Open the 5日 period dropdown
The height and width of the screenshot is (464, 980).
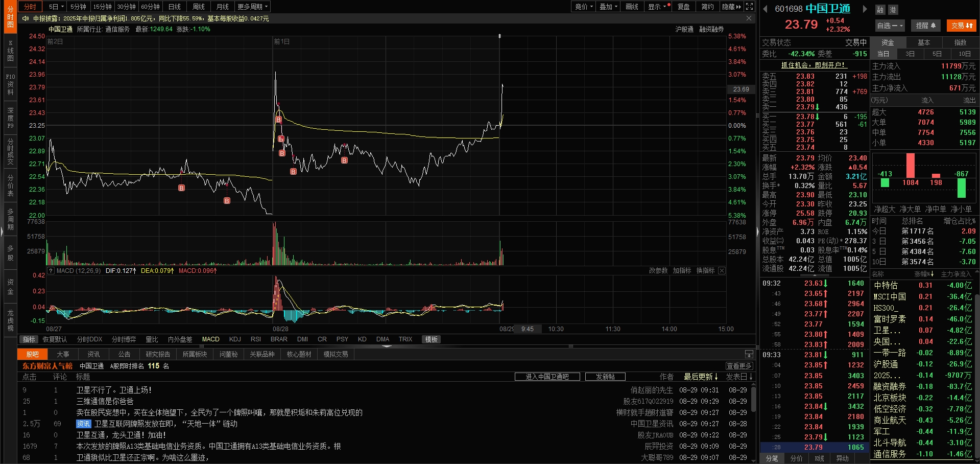(56, 7)
